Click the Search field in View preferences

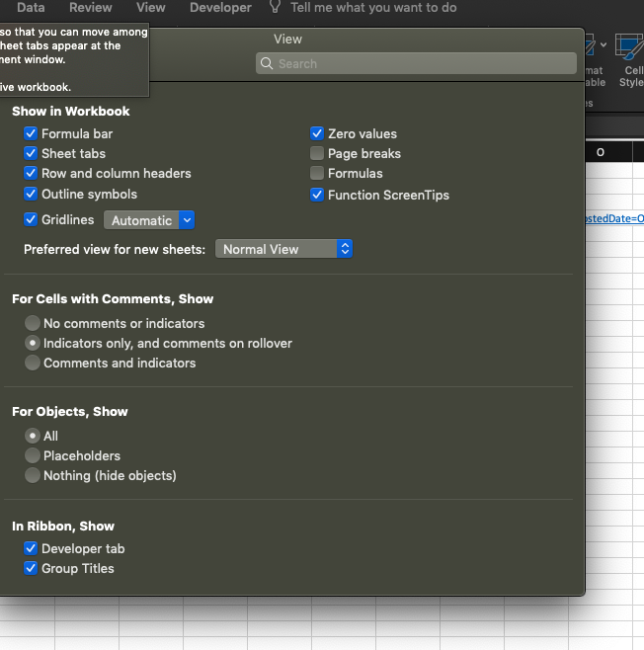pyautogui.click(x=416, y=63)
